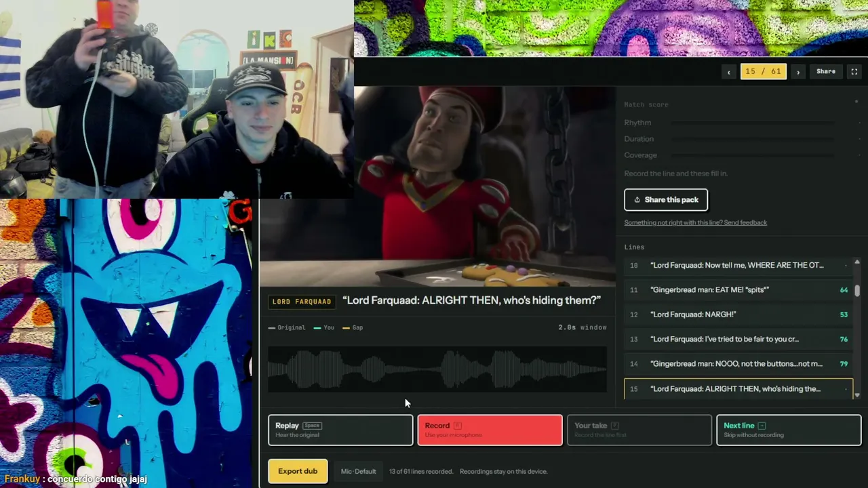Select line 11 "Gingerbread man: EAT ME!"

(x=738, y=290)
